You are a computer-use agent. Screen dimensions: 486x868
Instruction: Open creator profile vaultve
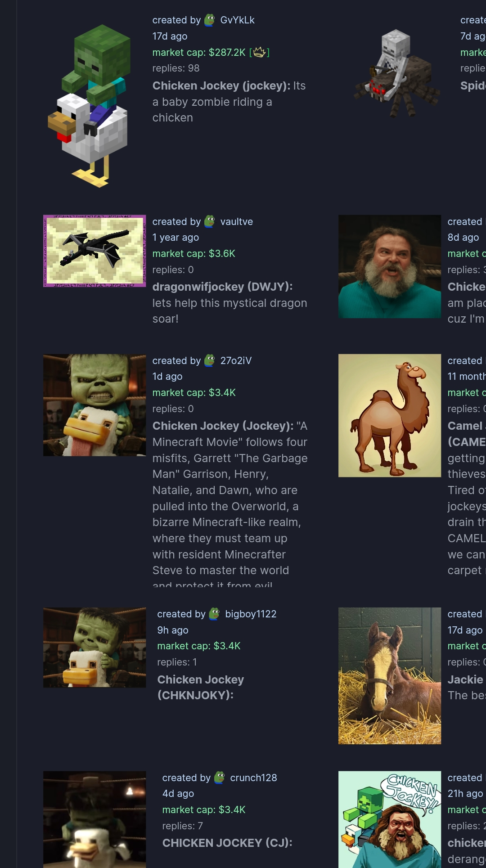click(x=236, y=221)
